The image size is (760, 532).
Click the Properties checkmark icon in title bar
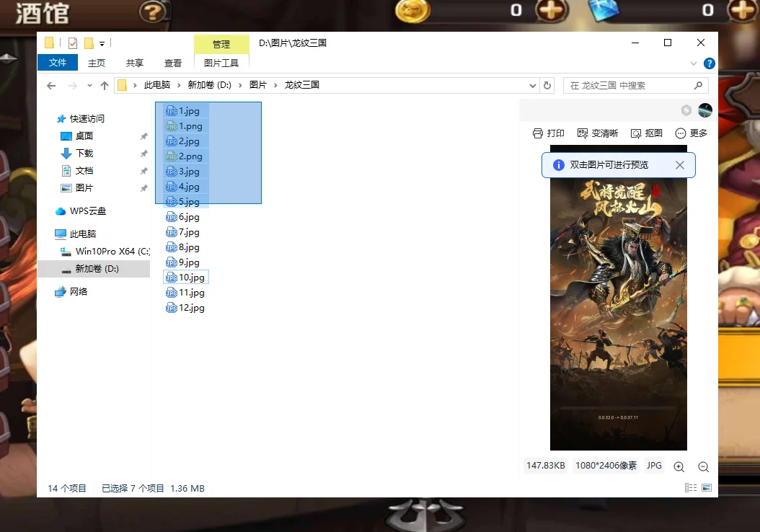(x=73, y=43)
